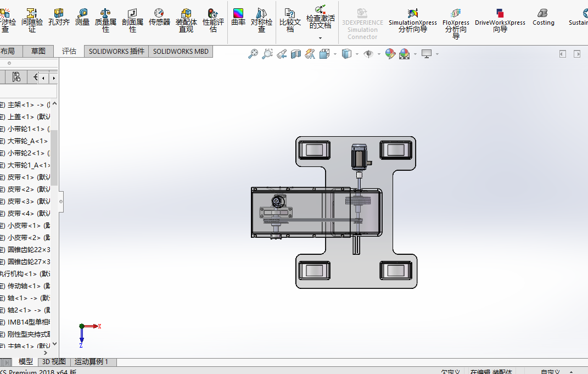
Task: Open the SOLIDWORKS 插件 tab
Action: 116,52
